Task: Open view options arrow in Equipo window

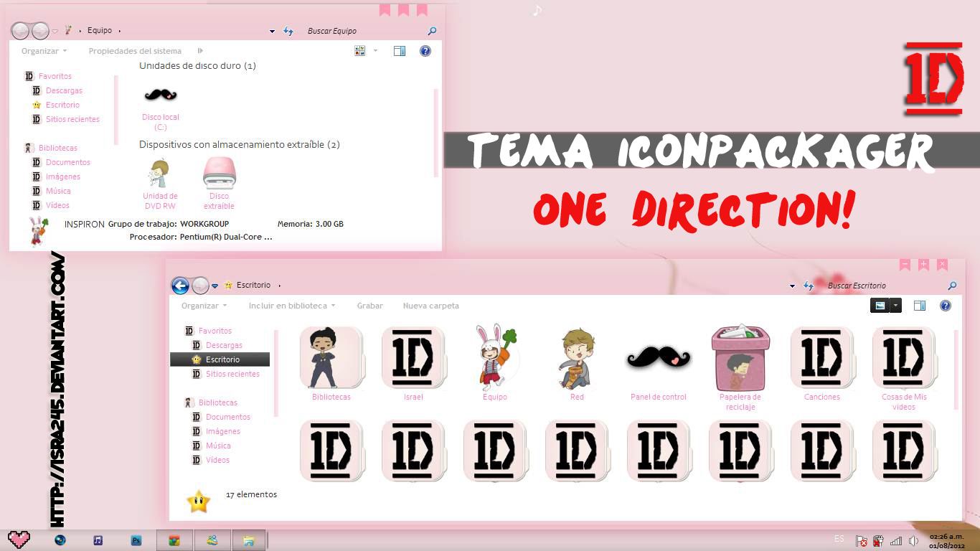Action: tap(375, 51)
